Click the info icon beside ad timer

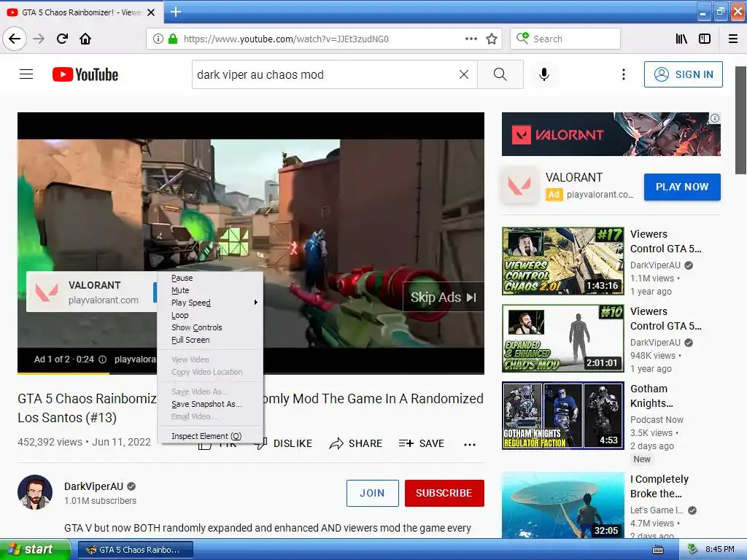pyautogui.click(x=102, y=359)
